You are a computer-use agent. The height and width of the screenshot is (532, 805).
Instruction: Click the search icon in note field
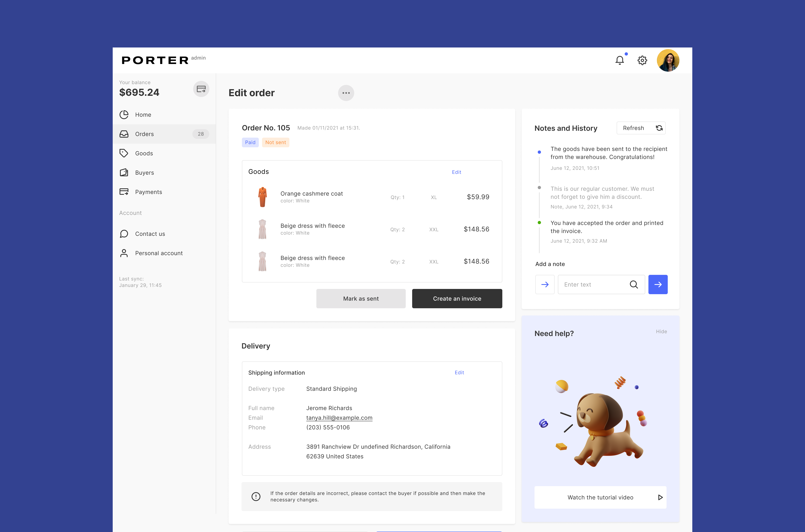(634, 284)
